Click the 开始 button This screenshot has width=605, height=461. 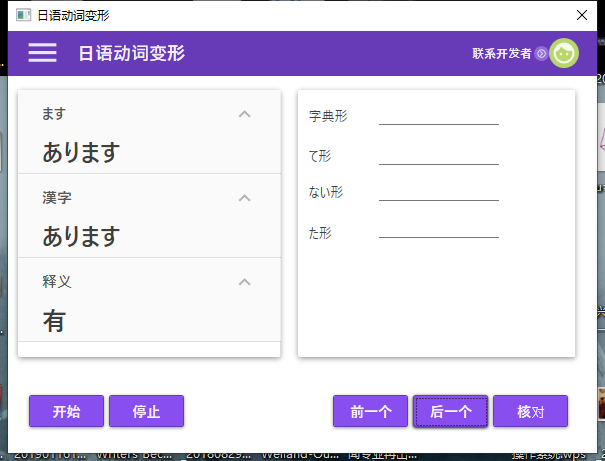(x=66, y=411)
